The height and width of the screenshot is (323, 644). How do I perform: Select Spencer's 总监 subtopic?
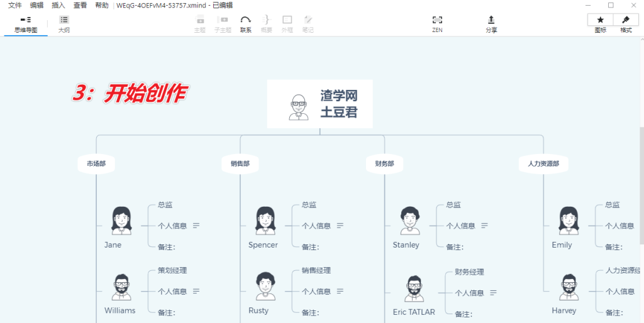(x=309, y=205)
